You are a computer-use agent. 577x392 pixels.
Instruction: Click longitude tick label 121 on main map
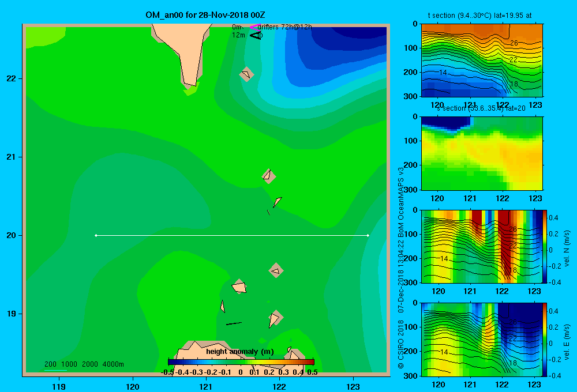pyautogui.click(x=206, y=387)
